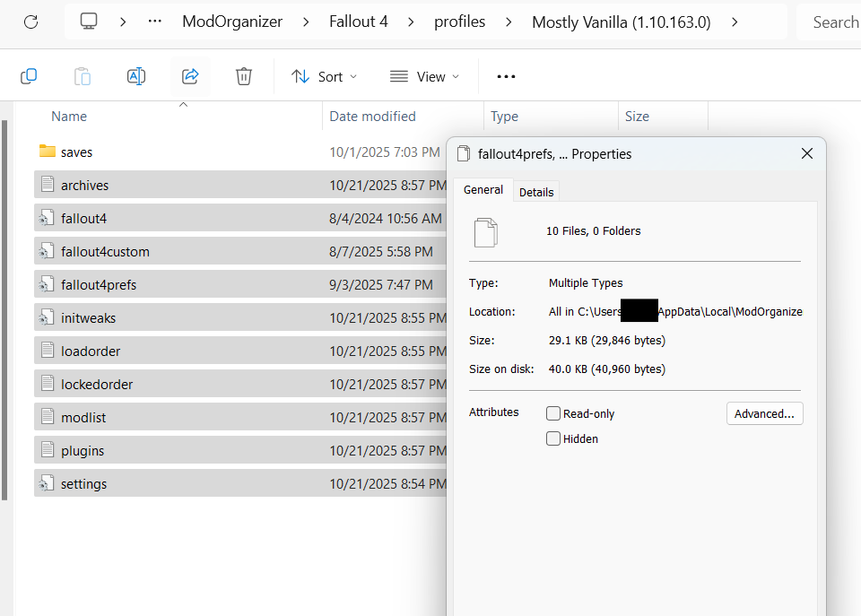Click the left navigation pane scrollbar

[x=4, y=310]
